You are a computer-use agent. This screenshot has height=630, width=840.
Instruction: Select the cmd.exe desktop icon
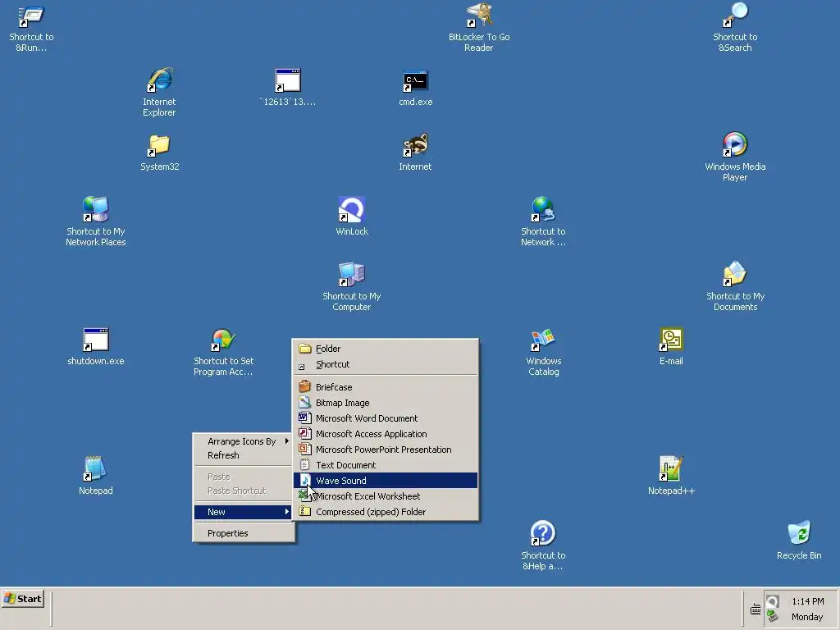coord(415,87)
